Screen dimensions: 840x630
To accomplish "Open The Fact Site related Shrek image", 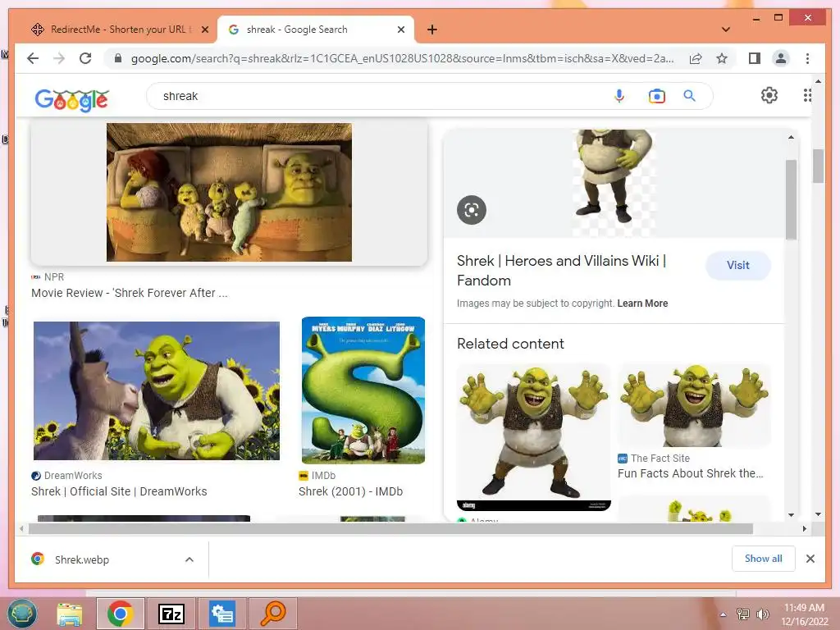I will [x=694, y=406].
